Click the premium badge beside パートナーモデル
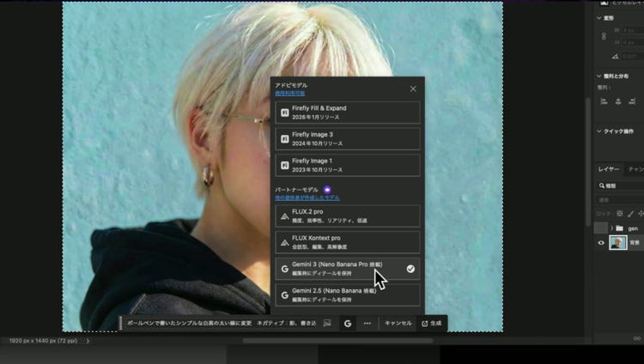 [x=327, y=190]
